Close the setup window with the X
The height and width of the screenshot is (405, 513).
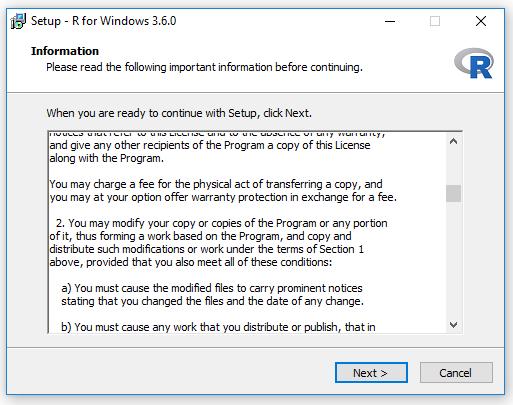click(481, 21)
